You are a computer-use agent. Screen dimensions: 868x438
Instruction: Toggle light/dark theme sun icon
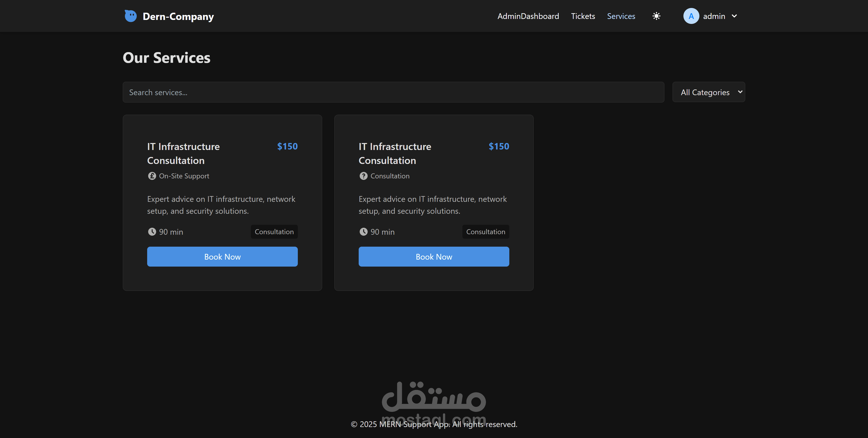click(x=656, y=16)
